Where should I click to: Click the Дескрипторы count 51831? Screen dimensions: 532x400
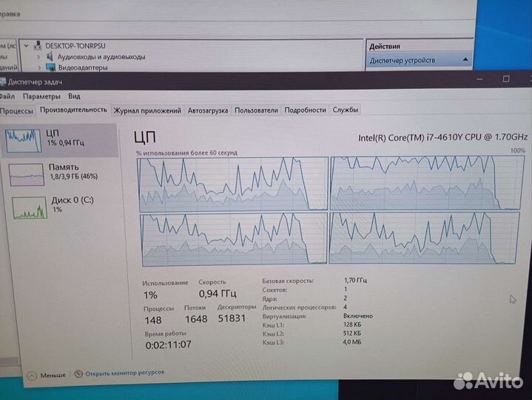pyautogui.click(x=232, y=319)
